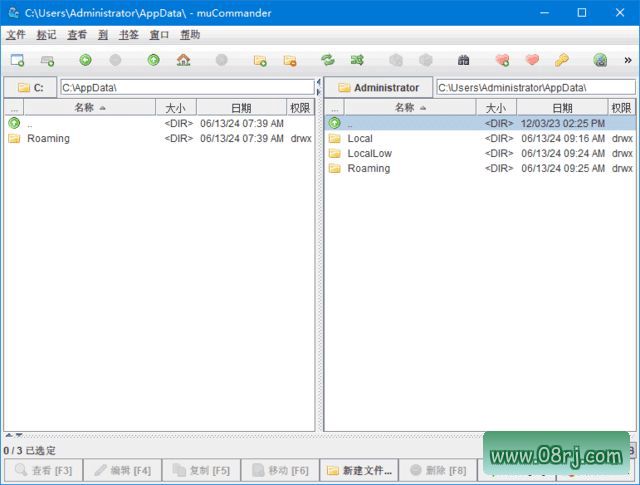Image resolution: width=640 pixels, height=485 pixels.
Task: Open the Administrator drive selector dropdown
Action: click(378, 87)
